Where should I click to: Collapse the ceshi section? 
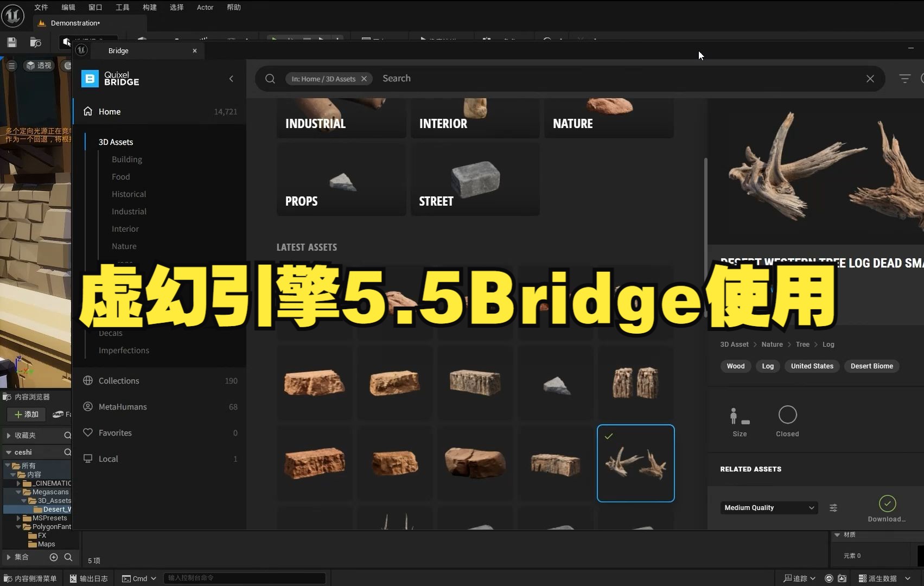click(x=8, y=452)
